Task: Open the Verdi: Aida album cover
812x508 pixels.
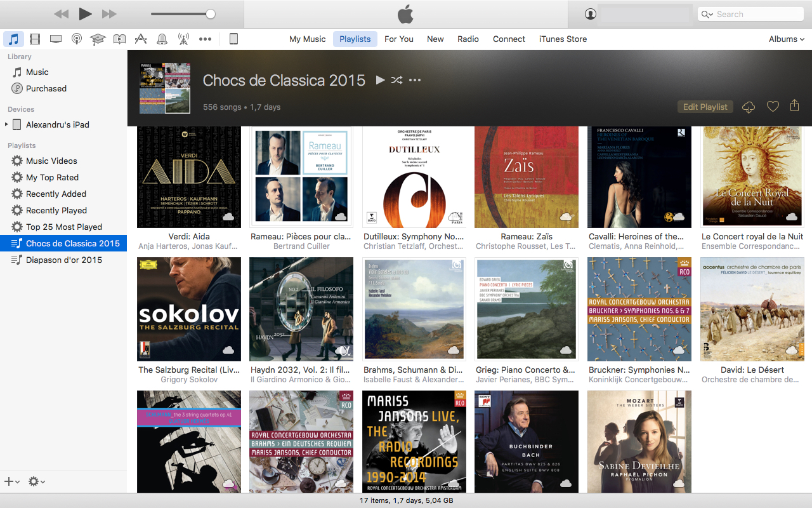Action: tap(189, 177)
